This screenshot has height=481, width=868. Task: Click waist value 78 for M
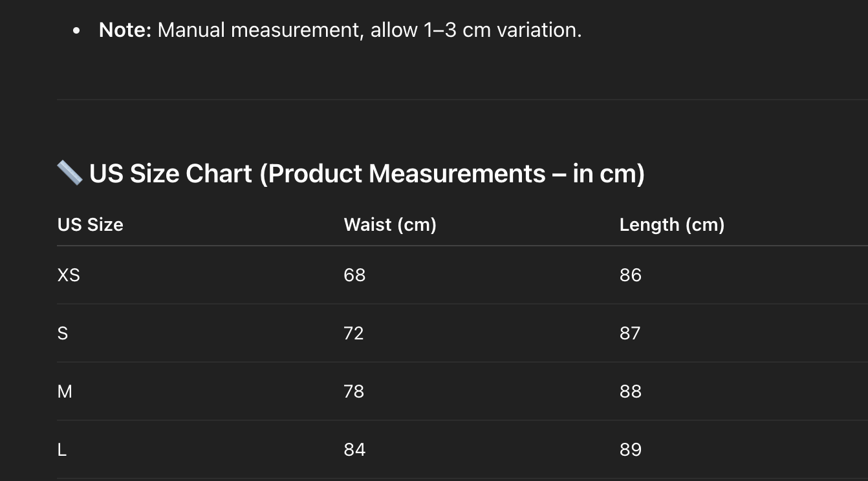click(x=354, y=391)
